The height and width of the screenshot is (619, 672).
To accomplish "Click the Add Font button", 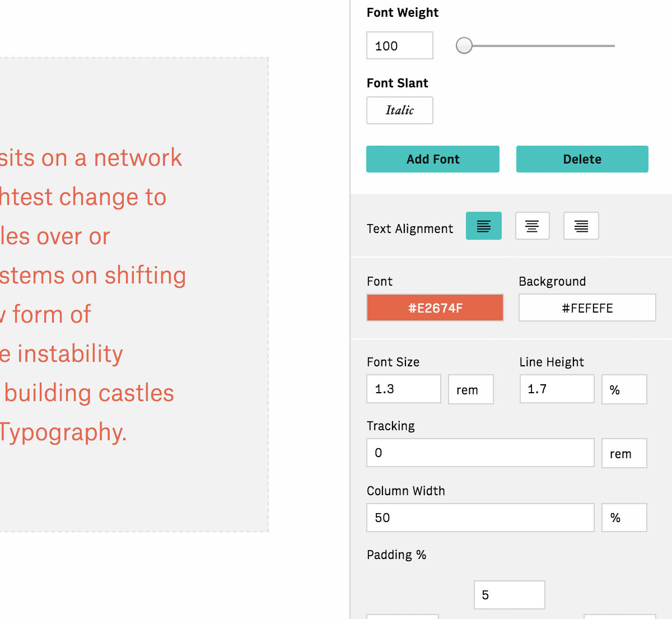I will point(432,159).
